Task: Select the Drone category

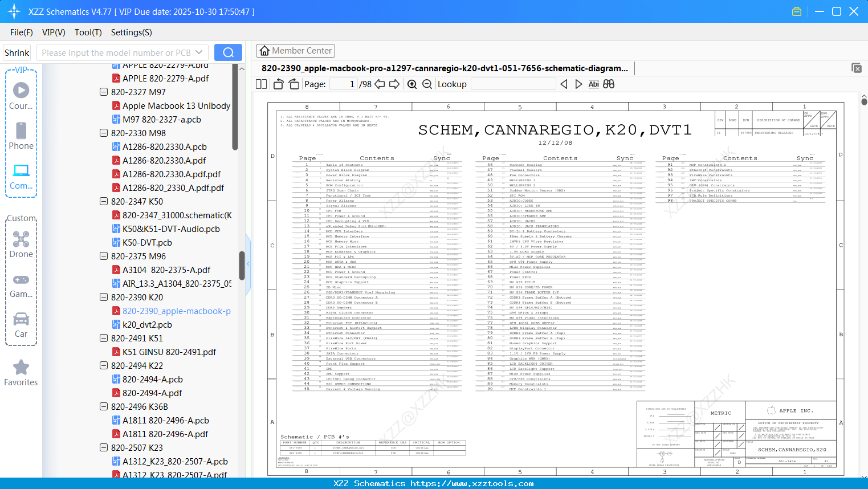Action: click(x=21, y=244)
